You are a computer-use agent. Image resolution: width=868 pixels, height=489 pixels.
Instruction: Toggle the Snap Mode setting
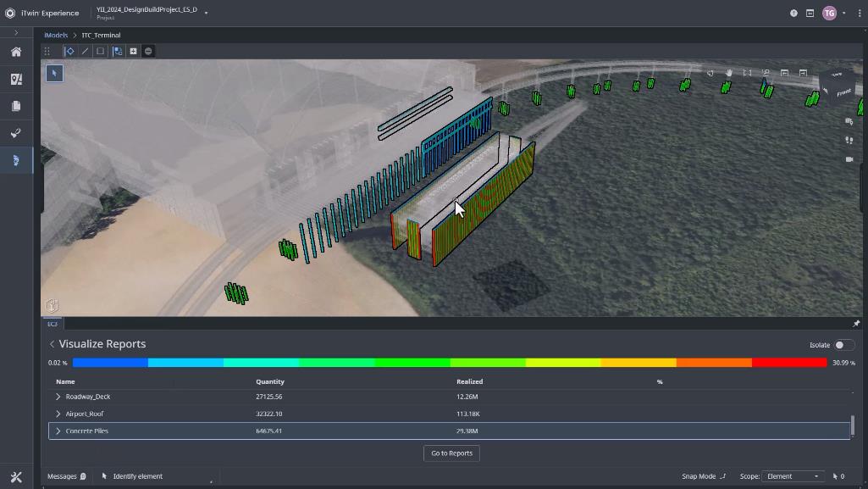point(704,476)
